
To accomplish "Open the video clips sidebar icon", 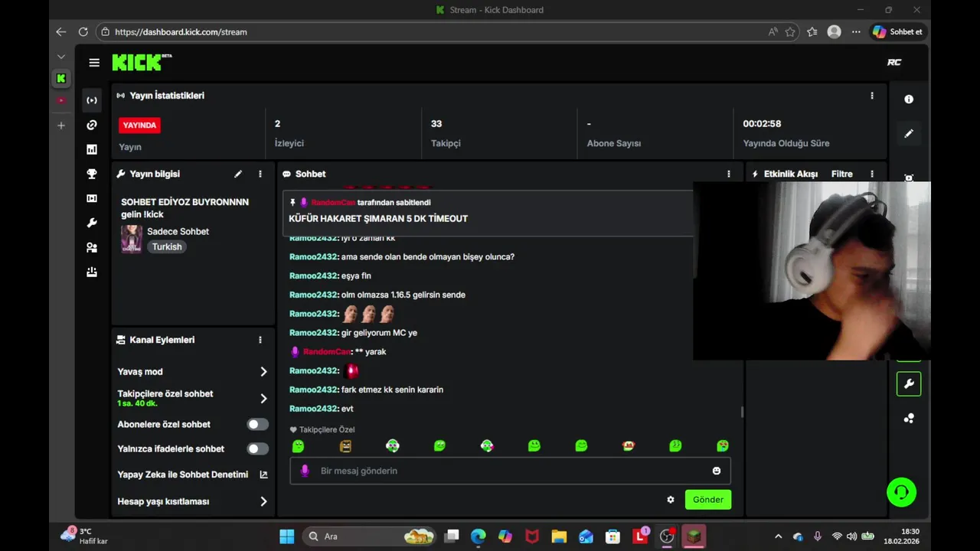I will [92, 198].
